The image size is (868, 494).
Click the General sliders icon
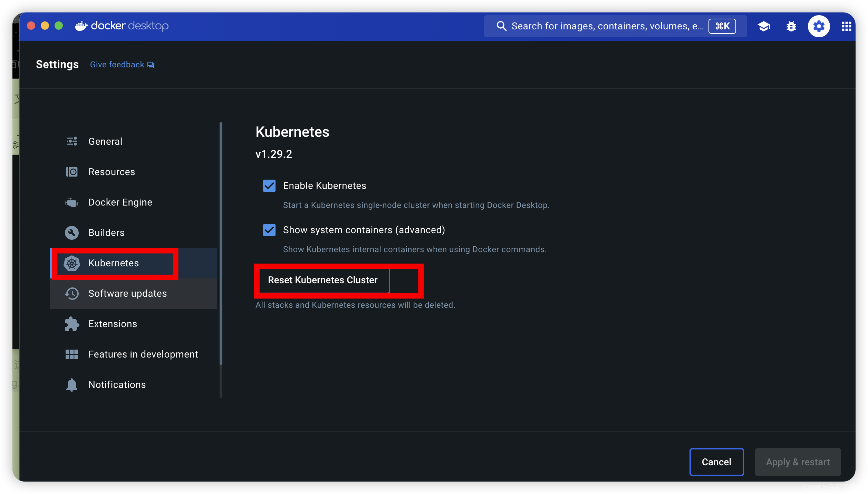tap(72, 141)
